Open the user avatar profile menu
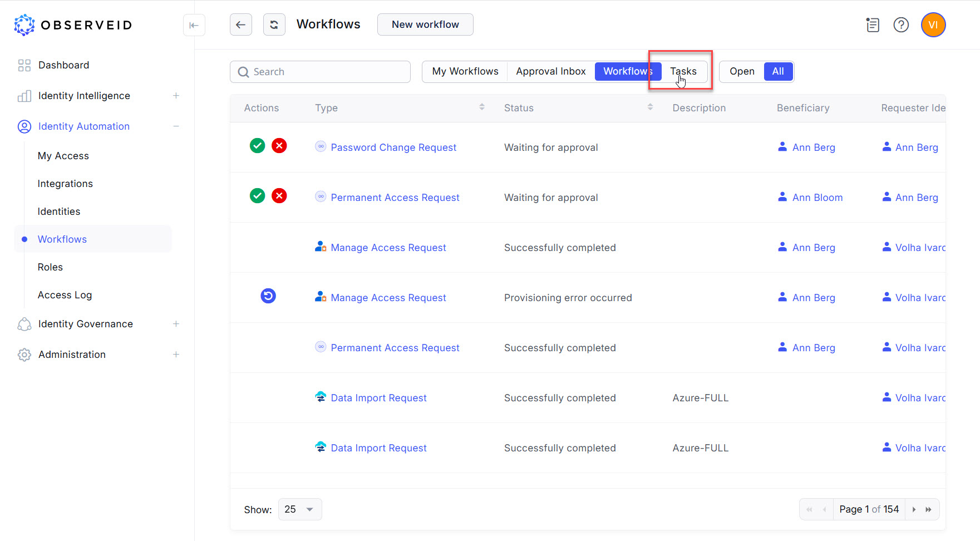The image size is (980, 541). 933,25
